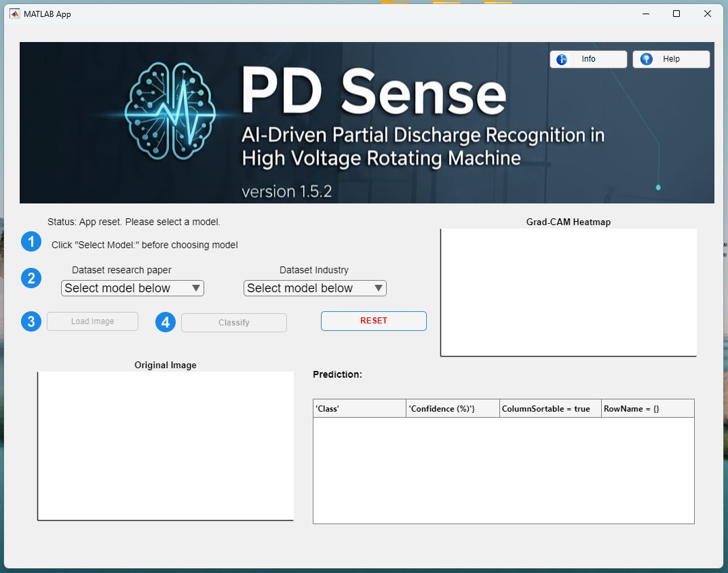Select the ColumnSortable = true column header
This screenshot has height=573, width=728.
550,409
